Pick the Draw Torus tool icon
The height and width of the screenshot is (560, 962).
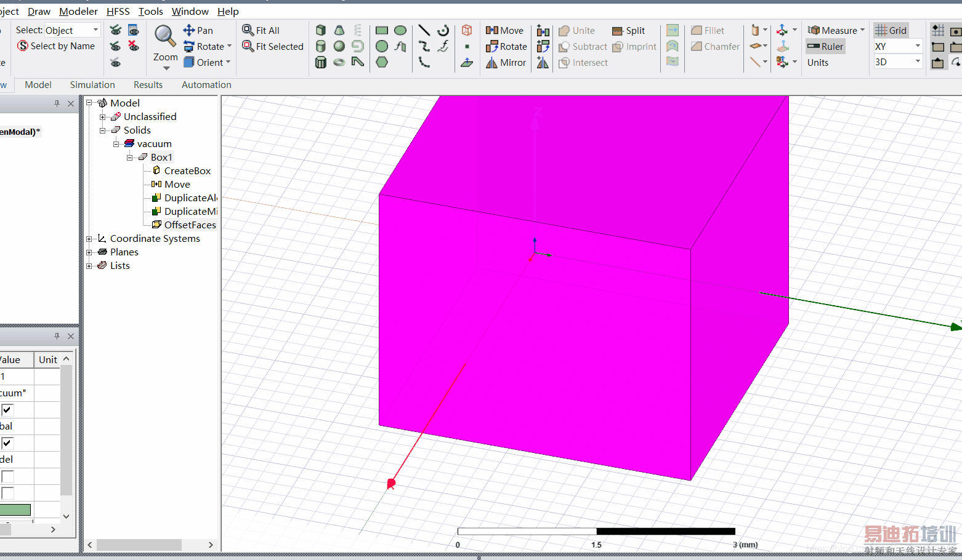point(339,62)
